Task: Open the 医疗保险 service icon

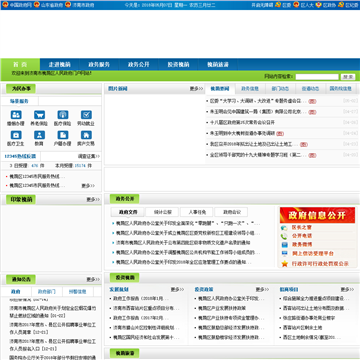Action: [63, 115]
